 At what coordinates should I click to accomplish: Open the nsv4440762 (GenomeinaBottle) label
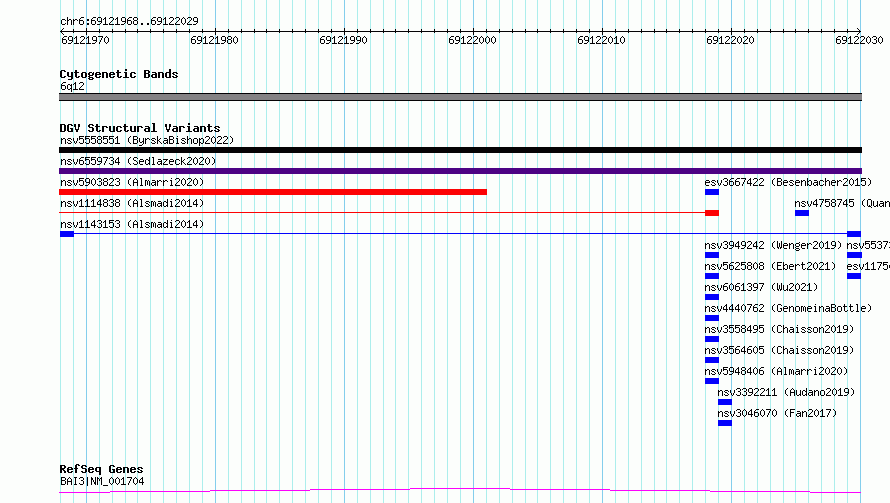pos(788,308)
